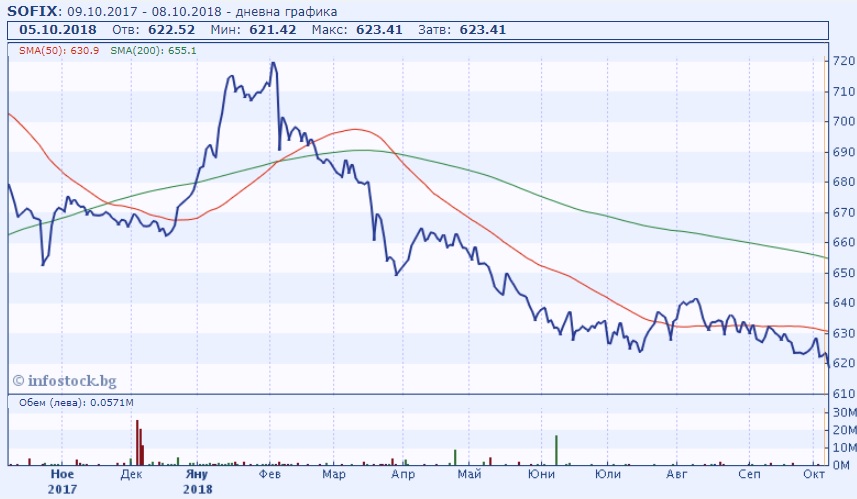Click the price line peak near 720
857x499 pixels.
[273, 63]
